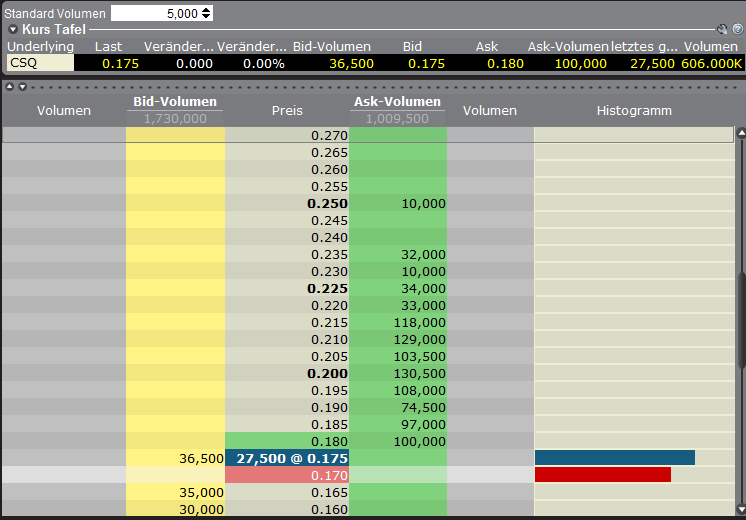
Task: Select the 27,500 @ 0.175 price row
Action: coord(286,458)
